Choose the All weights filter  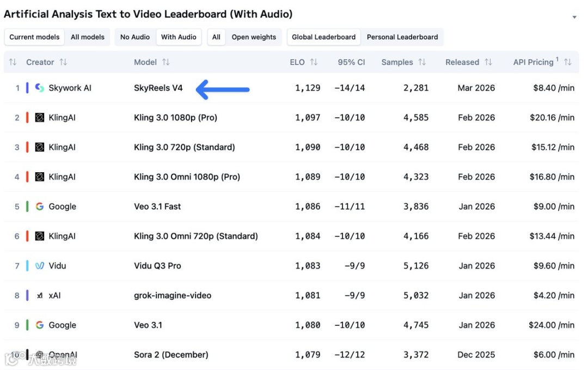(x=216, y=37)
